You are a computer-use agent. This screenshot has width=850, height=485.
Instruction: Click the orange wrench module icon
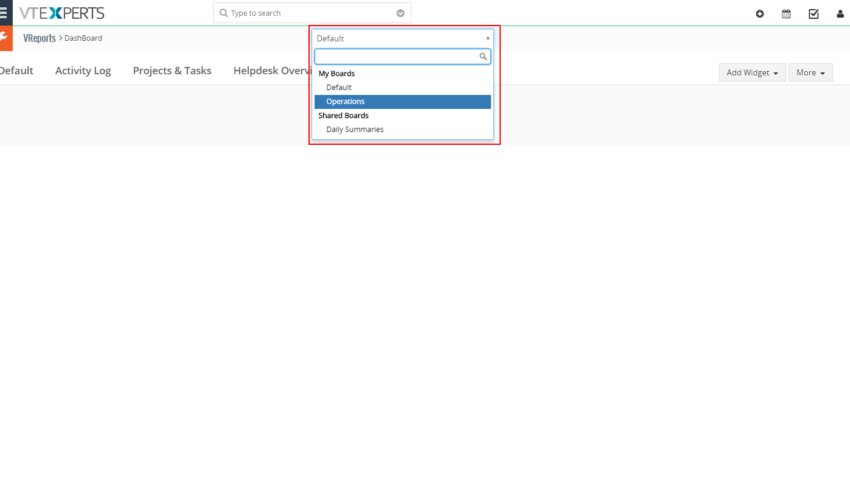(x=6, y=38)
